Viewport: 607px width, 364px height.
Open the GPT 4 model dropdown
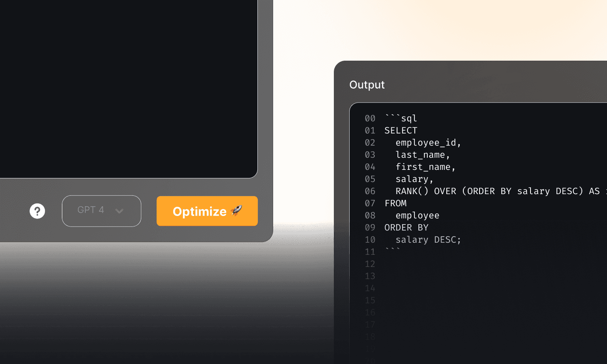pos(102,211)
